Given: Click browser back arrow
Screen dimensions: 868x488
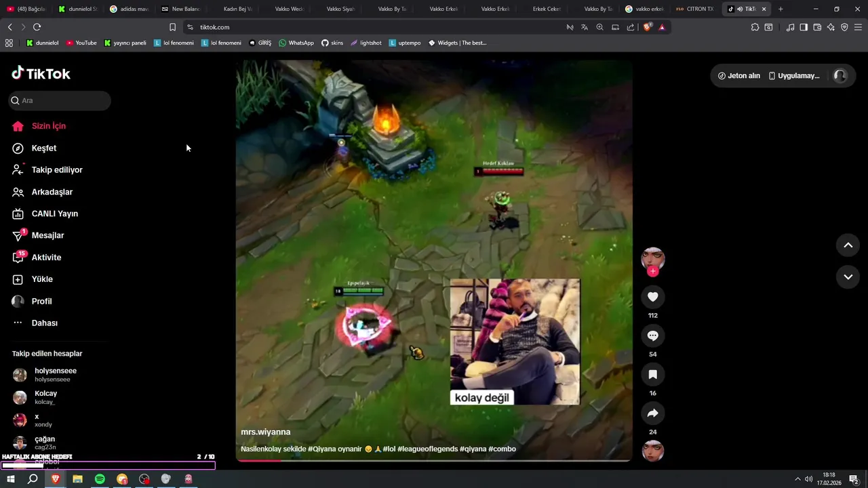Looking at the screenshot, I should coord(9,27).
